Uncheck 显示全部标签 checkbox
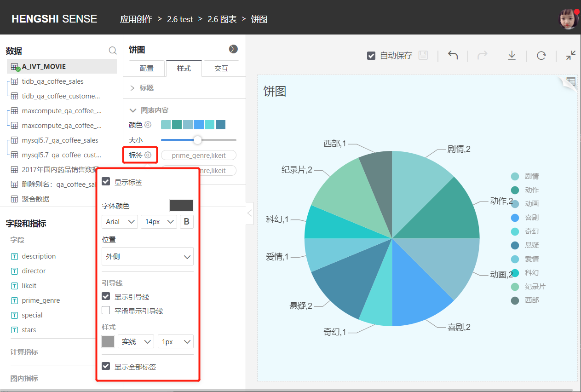The height and width of the screenshot is (392, 581). tap(106, 366)
